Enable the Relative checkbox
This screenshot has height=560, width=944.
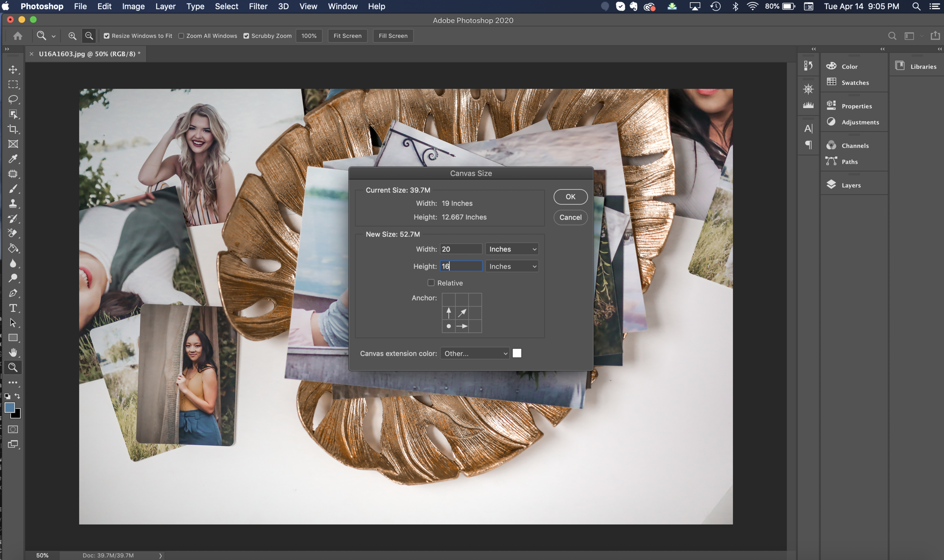(431, 283)
